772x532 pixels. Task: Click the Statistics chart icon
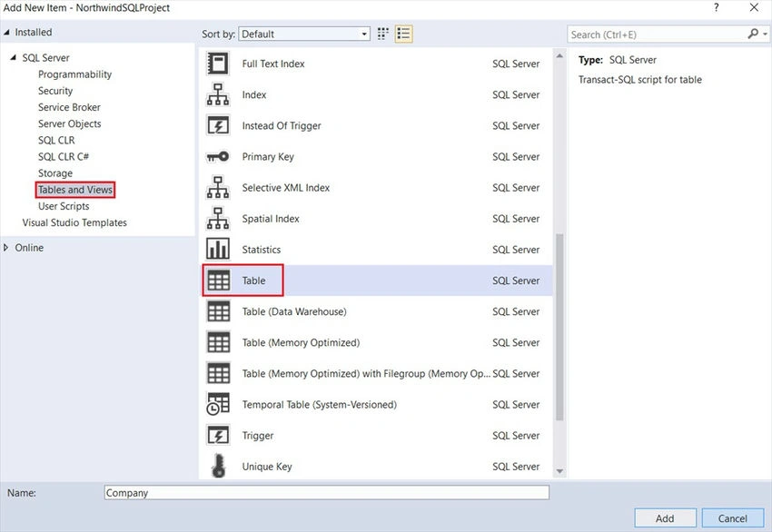[218, 249]
